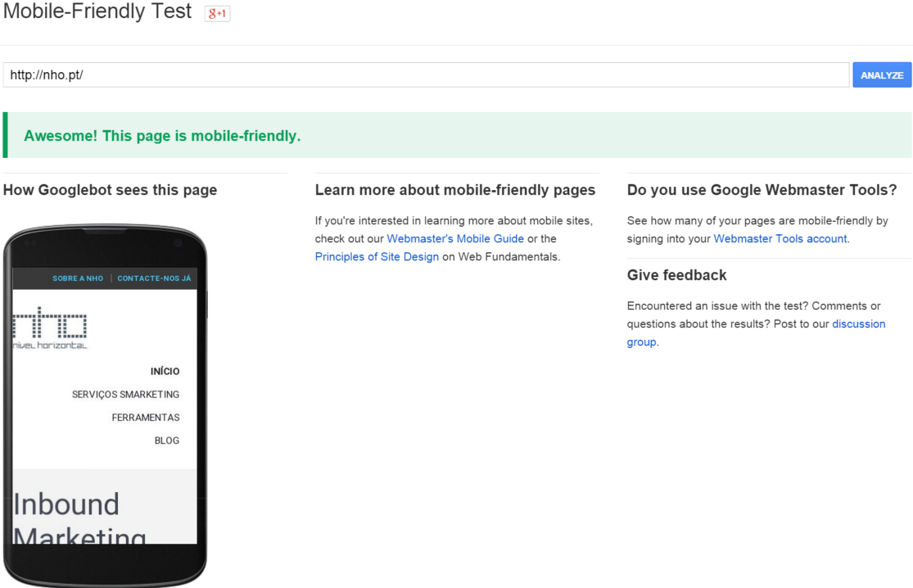Image resolution: width=913 pixels, height=588 pixels.
Task: Open the Webmaster's Mobile Guide link
Action: (x=455, y=239)
